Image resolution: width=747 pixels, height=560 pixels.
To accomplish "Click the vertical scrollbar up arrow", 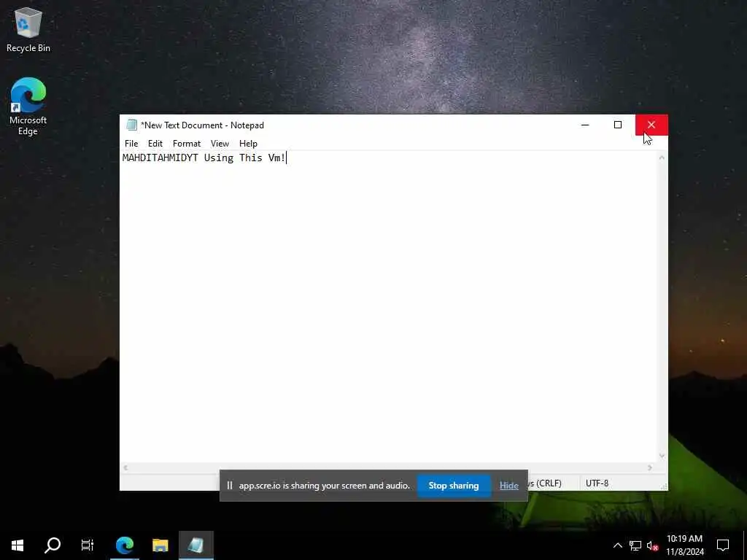I will tap(662, 157).
